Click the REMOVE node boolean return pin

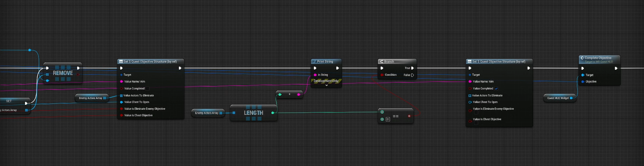tap(78, 75)
